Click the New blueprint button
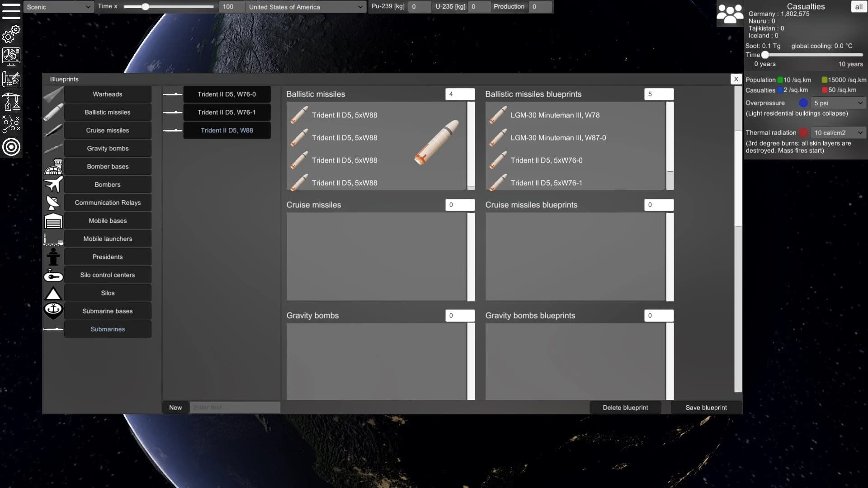This screenshot has height=488, width=868. 175,407
